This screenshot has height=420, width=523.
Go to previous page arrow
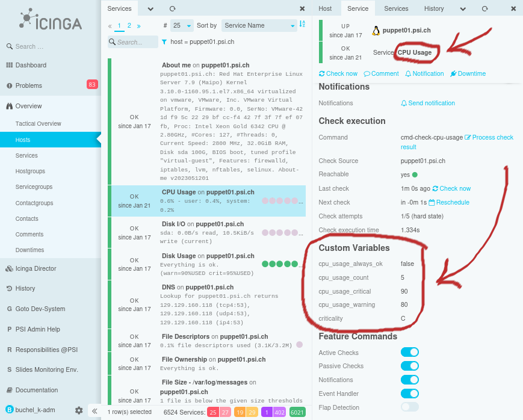tap(110, 26)
